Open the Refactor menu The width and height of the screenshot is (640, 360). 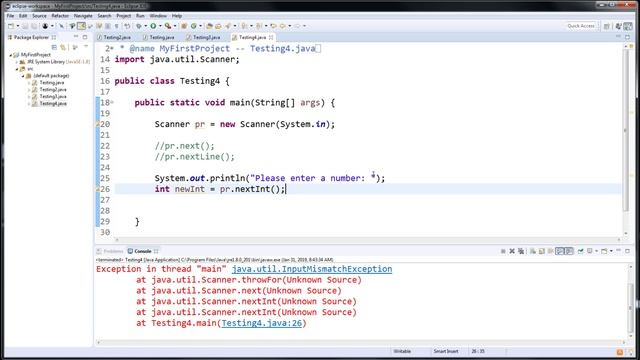coord(60,16)
